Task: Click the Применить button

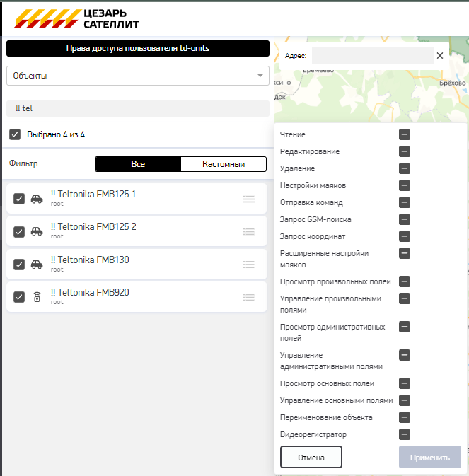Action: 430,457
